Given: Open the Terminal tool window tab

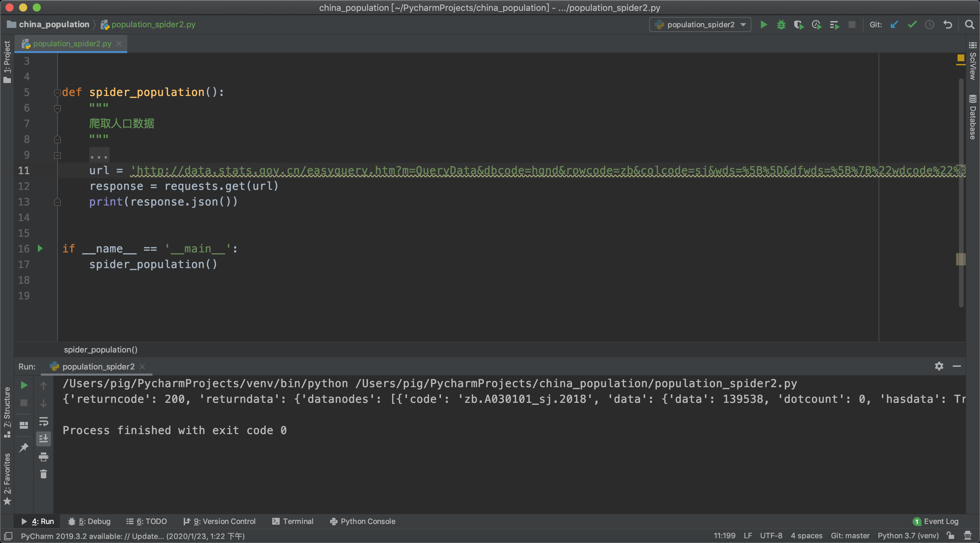Looking at the screenshot, I should (x=293, y=521).
